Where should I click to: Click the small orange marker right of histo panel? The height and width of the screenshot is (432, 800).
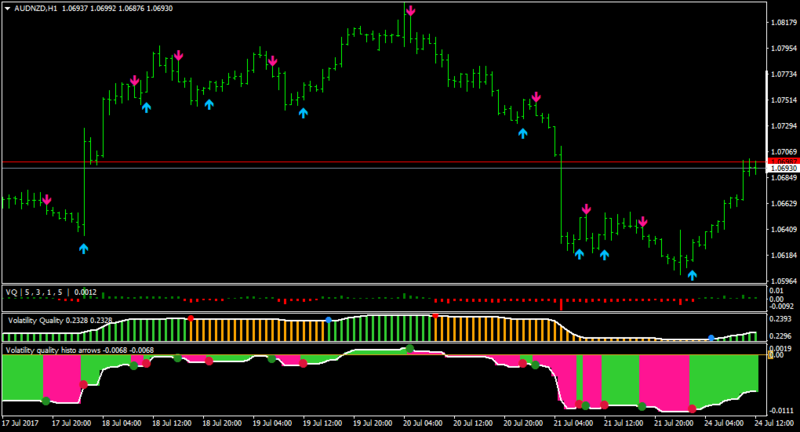[770, 355]
